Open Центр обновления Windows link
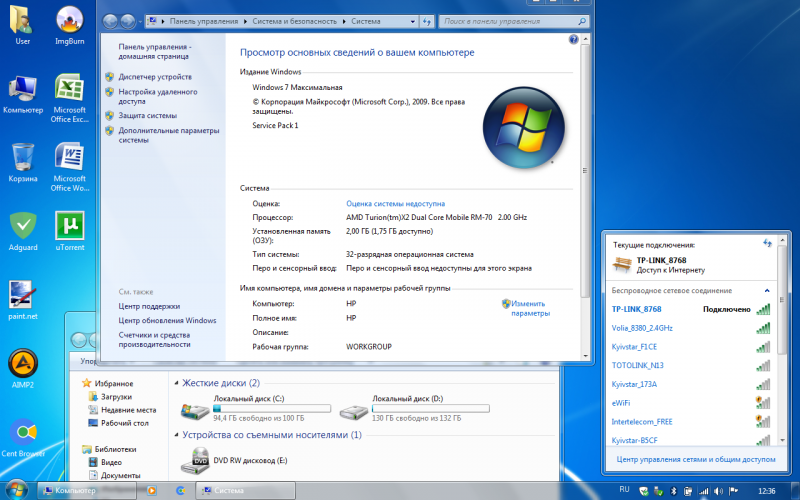This screenshot has height=500, width=800. pos(167,321)
